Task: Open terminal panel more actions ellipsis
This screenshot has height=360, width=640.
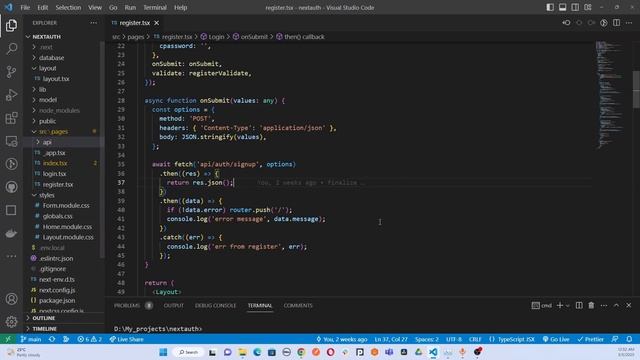Action: point(604,305)
